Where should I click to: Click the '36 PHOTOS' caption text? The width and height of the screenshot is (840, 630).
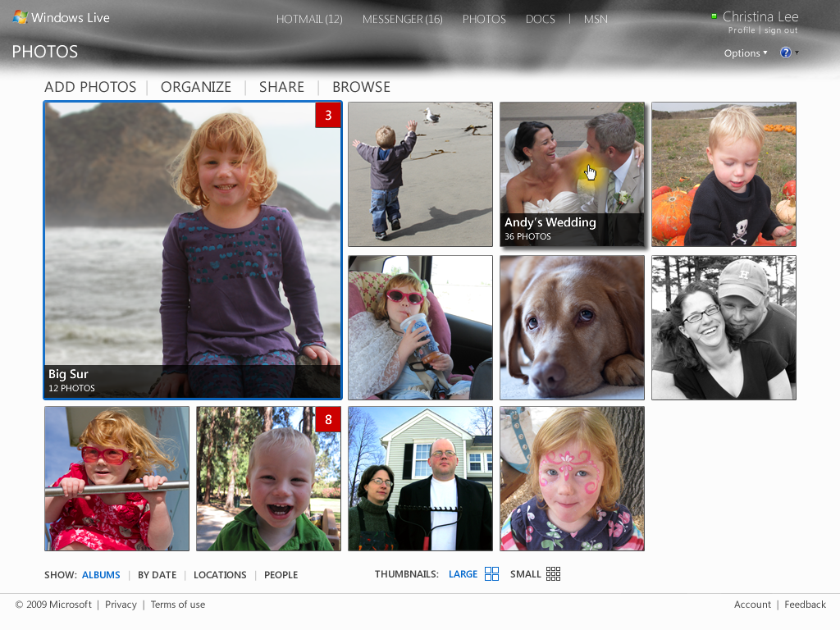[527, 236]
